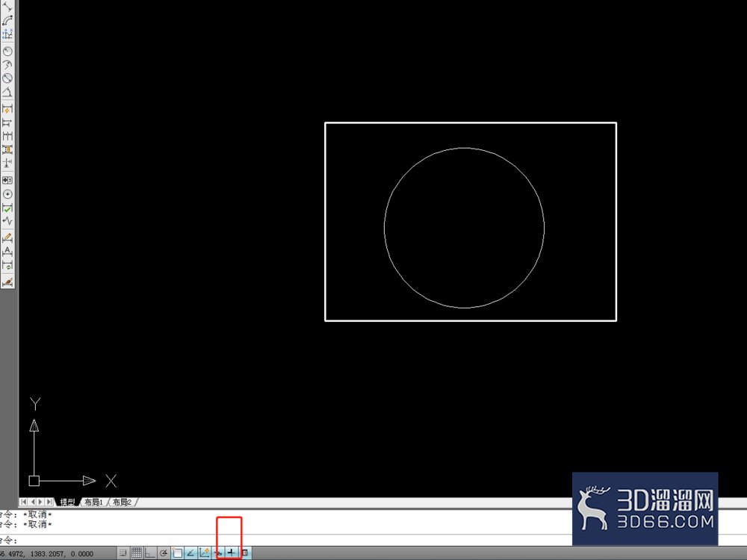The height and width of the screenshot is (560, 747).
Task: Select the Dimension Edit tool
Action: tap(7, 237)
